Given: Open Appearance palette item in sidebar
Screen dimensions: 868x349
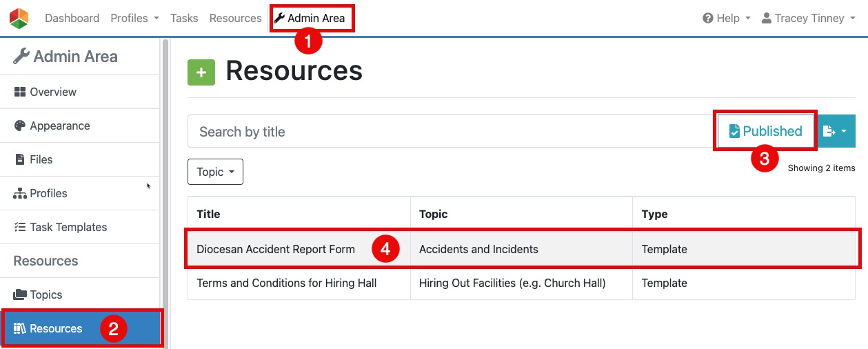Looking at the screenshot, I should coord(59,126).
